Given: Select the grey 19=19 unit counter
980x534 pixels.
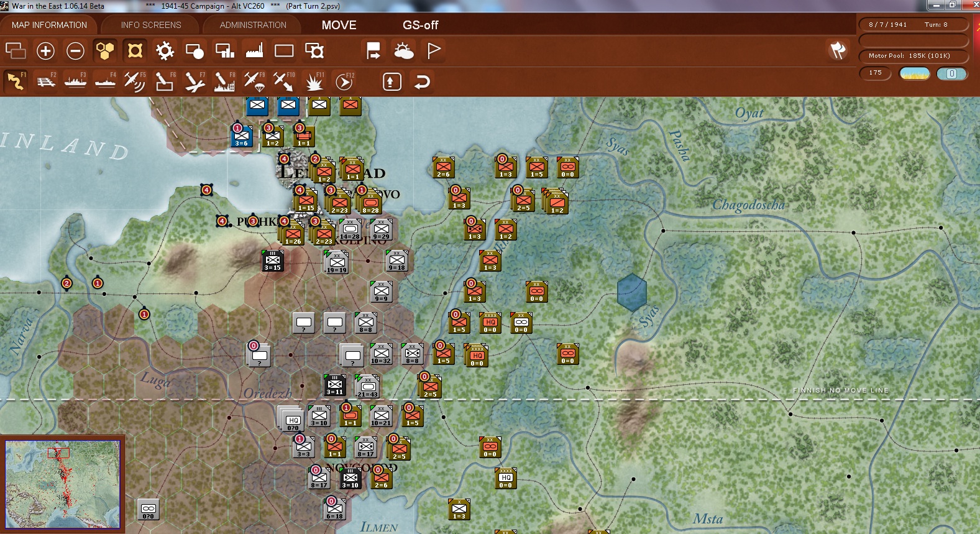Looking at the screenshot, I should [336, 263].
